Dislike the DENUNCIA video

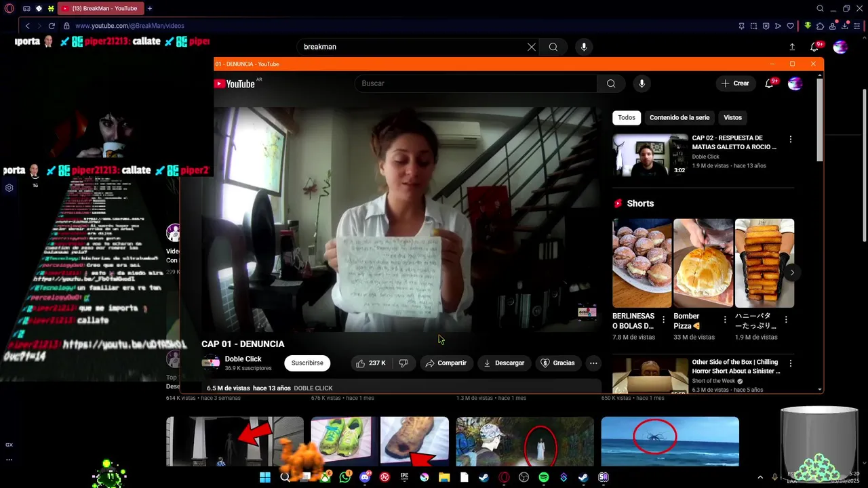coord(403,363)
